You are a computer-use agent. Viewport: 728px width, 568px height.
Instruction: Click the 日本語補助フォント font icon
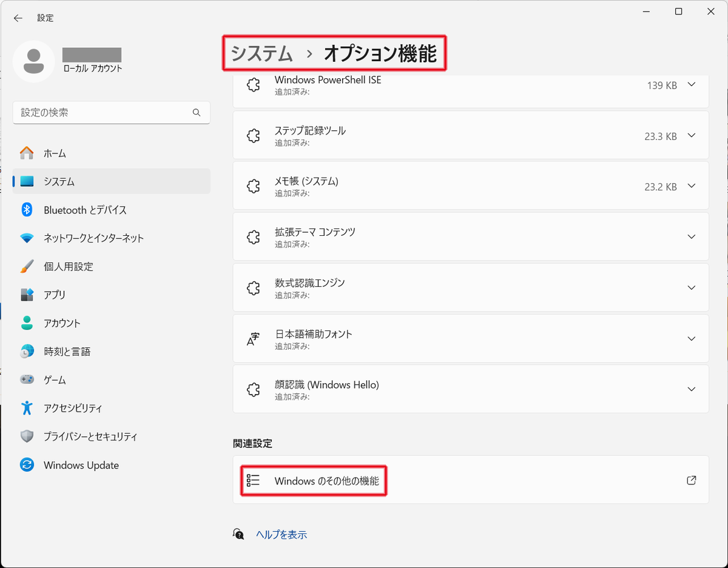[254, 339]
